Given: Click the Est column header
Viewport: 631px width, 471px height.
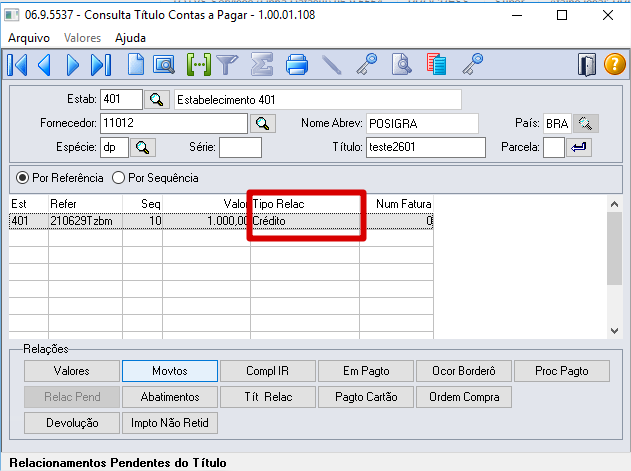Looking at the screenshot, I should [x=29, y=204].
